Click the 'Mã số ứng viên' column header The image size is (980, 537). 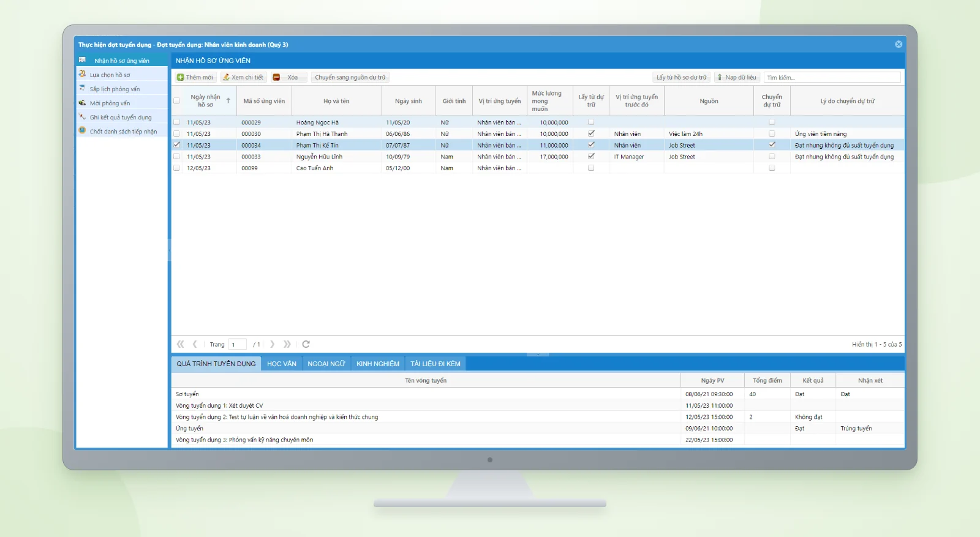tap(264, 101)
